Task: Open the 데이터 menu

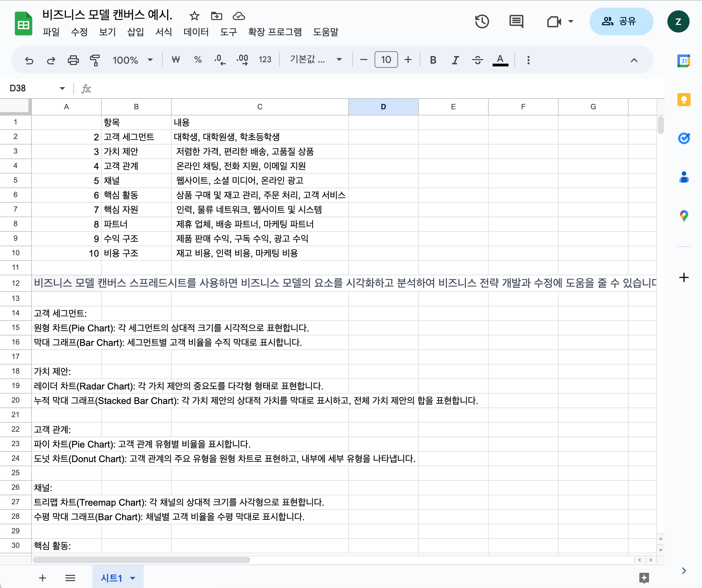Action: tap(196, 32)
